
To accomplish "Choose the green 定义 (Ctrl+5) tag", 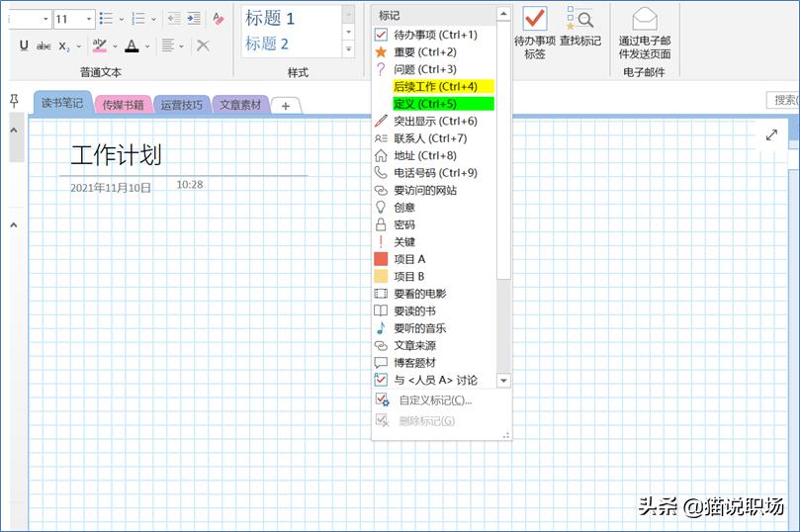I will click(434, 104).
